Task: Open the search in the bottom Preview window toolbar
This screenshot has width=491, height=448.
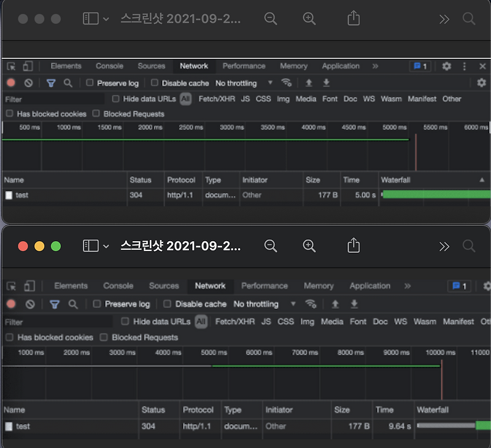Action: (x=469, y=246)
